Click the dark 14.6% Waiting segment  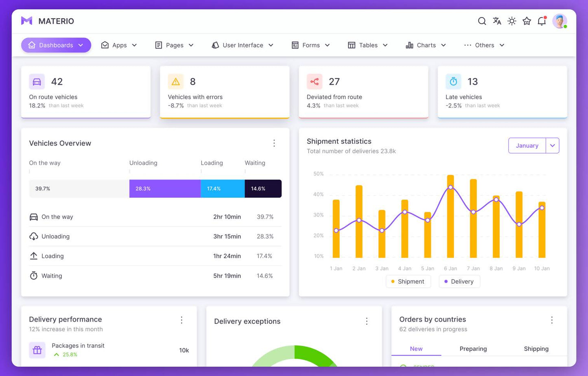[263, 189]
